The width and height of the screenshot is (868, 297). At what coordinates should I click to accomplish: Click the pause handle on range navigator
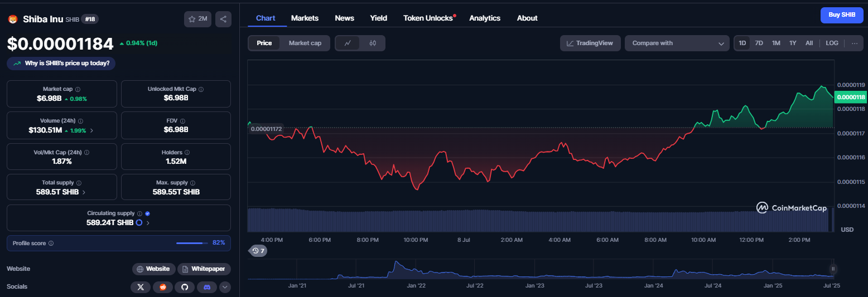click(833, 269)
